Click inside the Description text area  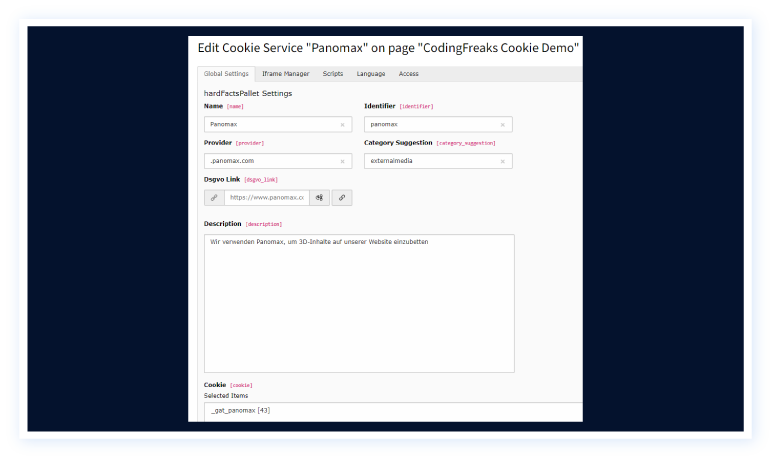[359, 304]
